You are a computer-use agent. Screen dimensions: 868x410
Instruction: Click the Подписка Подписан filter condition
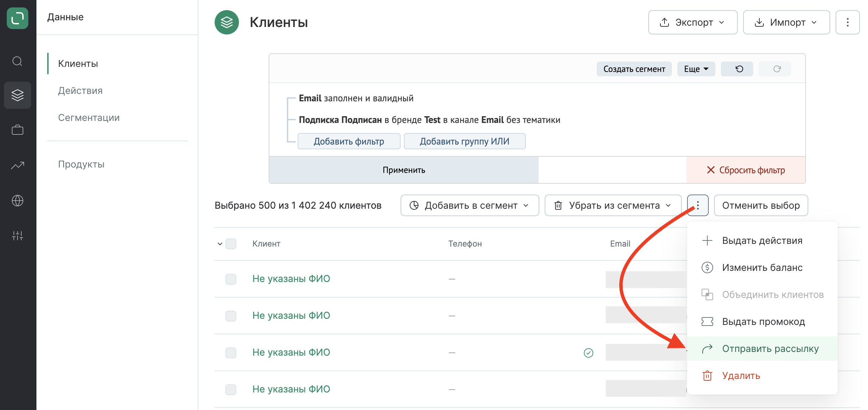point(430,120)
